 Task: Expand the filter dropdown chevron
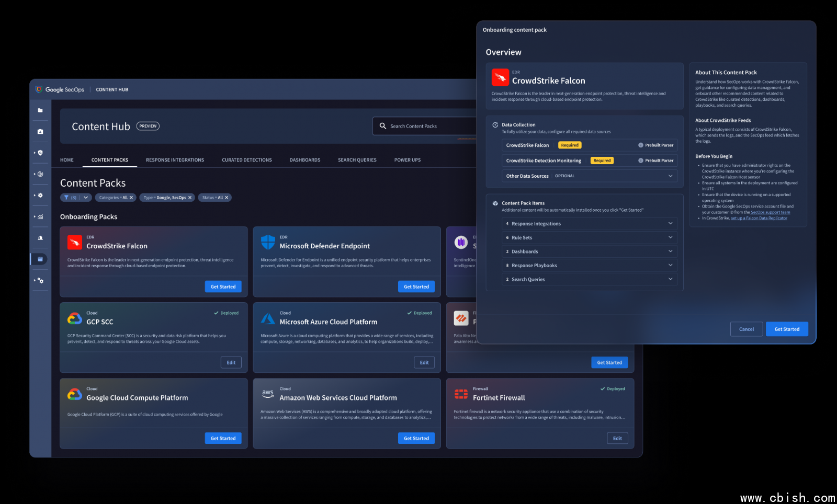point(85,198)
